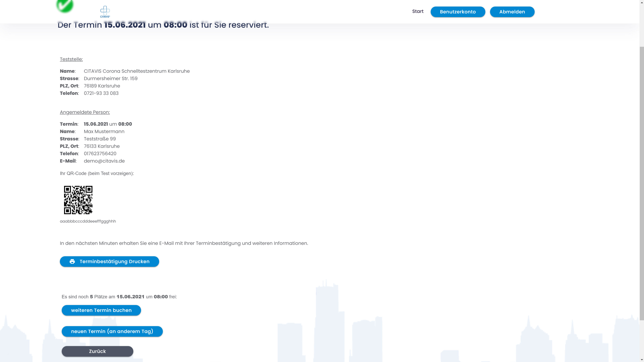Click the Durmersheimer Str. 159 address text
The width and height of the screenshot is (644, 362).
[x=111, y=78]
